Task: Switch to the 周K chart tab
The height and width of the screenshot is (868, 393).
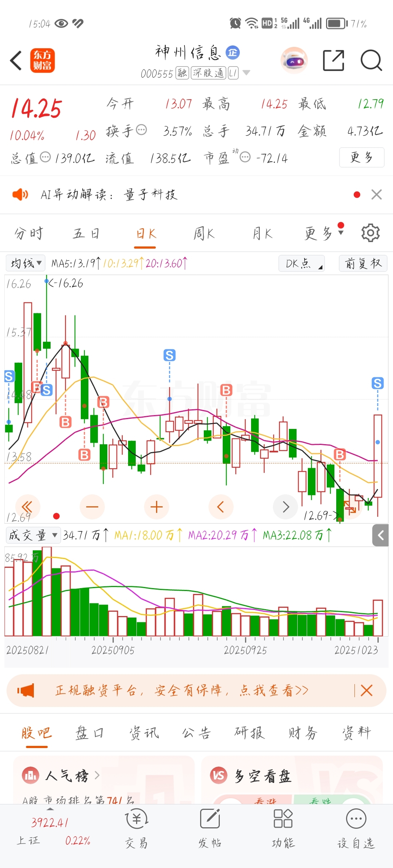Action: coord(204,233)
